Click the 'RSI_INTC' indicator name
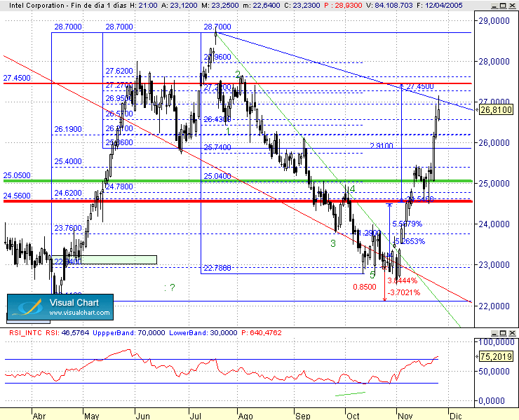 pyautogui.click(x=25, y=332)
